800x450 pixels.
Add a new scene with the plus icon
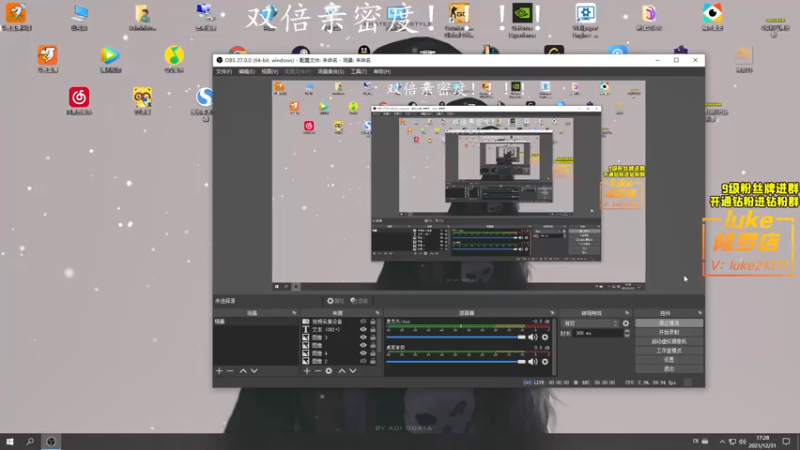coord(219,371)
